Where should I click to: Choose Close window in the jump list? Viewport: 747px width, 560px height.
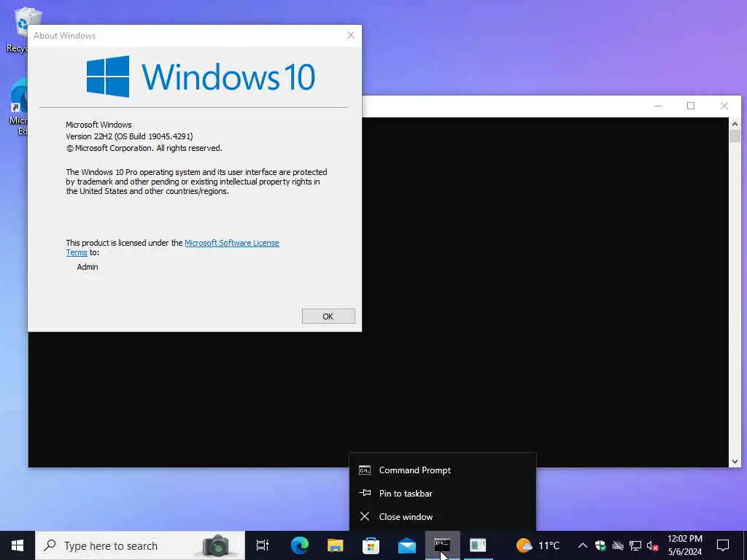(443, 517)
